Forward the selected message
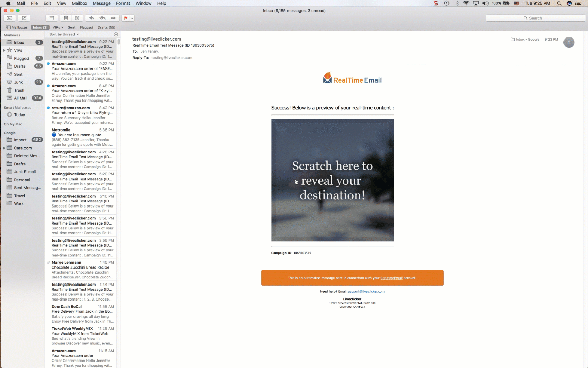 (113, 18)
